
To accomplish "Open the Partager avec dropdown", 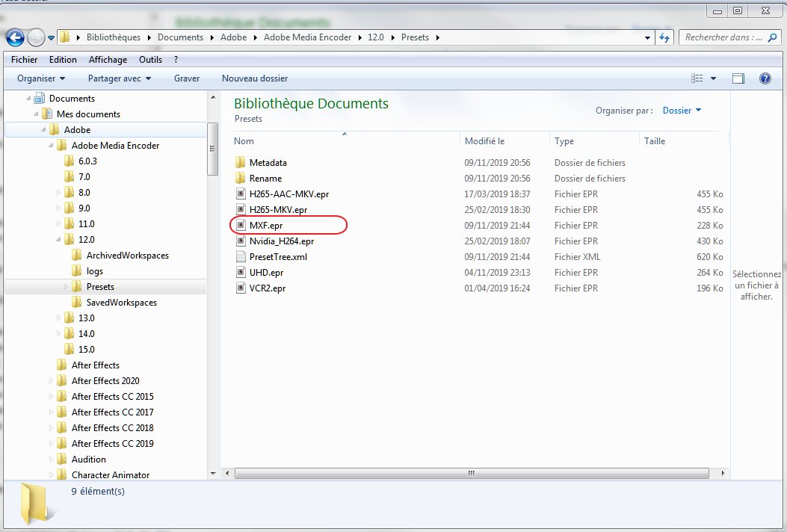I will coord(120,78).
